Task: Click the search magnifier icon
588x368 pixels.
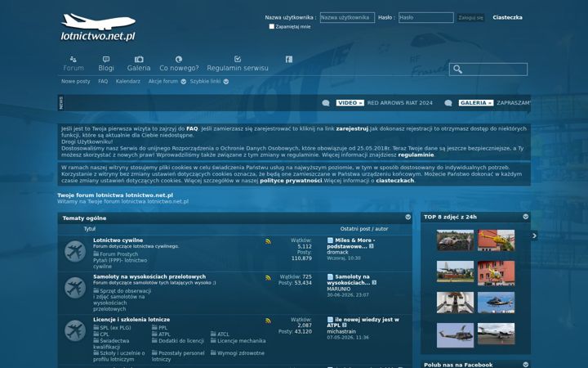Action: (x=457, y=69)
